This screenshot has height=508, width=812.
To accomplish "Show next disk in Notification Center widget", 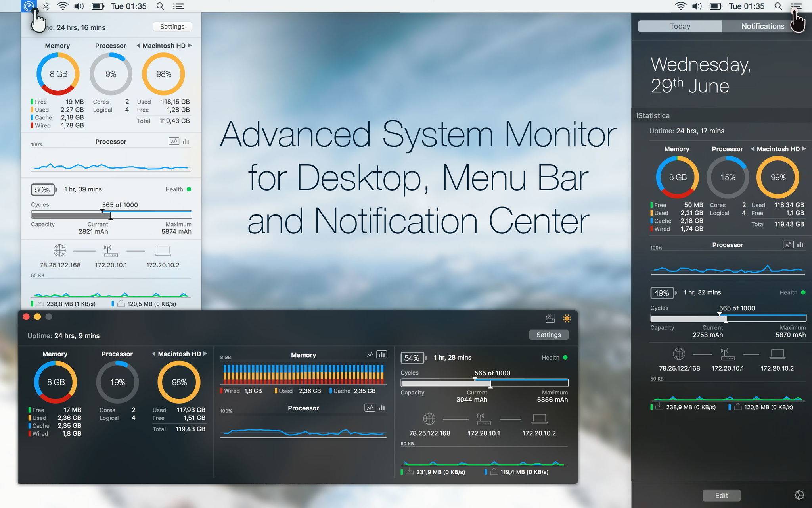I will click(x=804, y=149).
